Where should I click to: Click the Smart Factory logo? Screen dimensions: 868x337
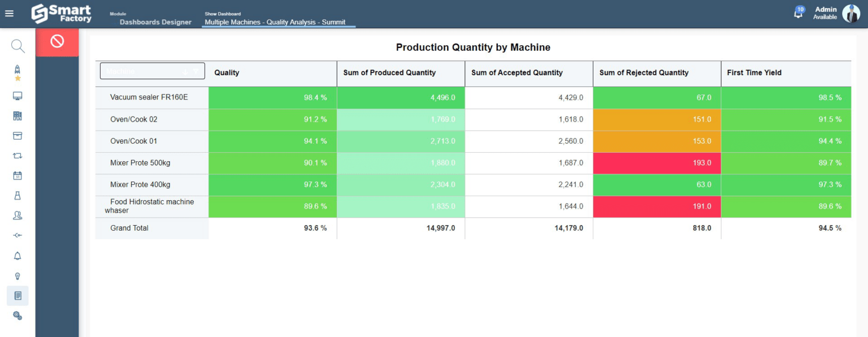tap(61, 12)
